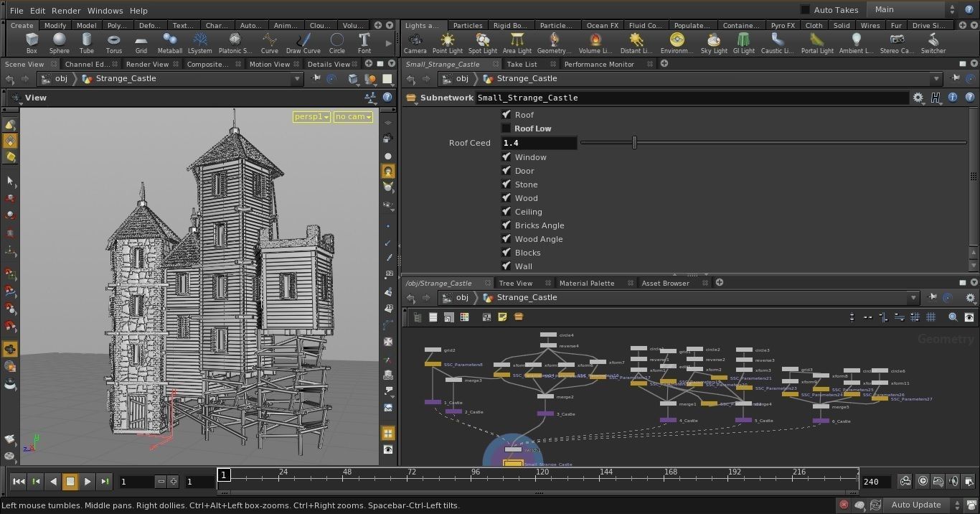Select the Box shelf tool
Screen dimensions: 980x514
tap(32, 43)
